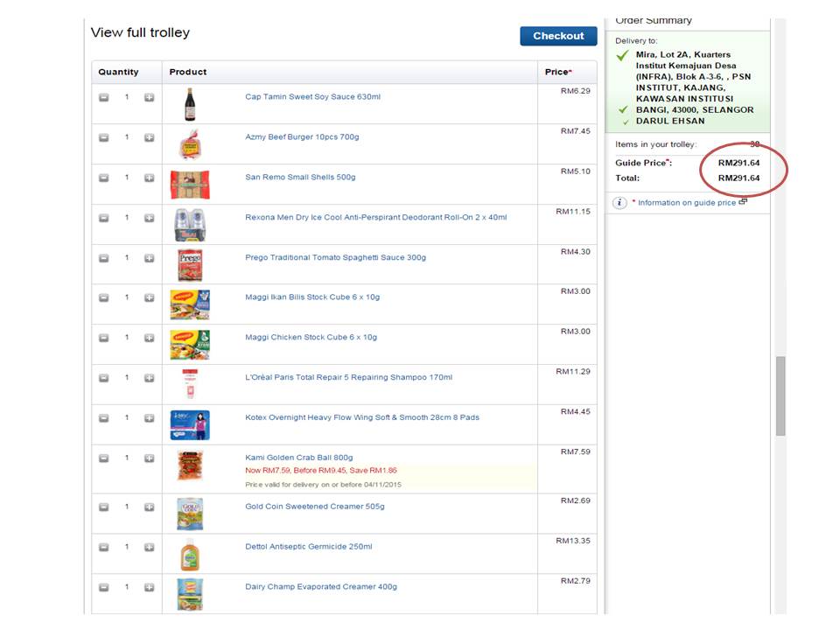Click the Dairy Champ creamer thumbnail
This screenshot has height=630, width=840.
coord(190,594)
